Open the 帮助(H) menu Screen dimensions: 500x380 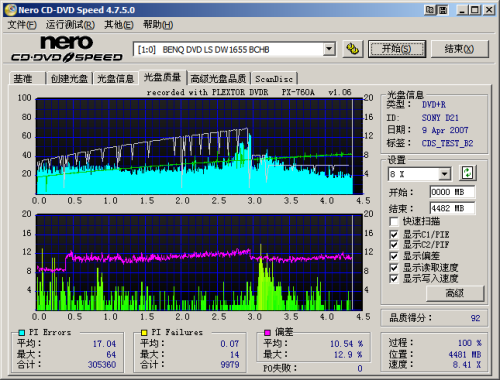pyautogui.click(x=158, y=25)
